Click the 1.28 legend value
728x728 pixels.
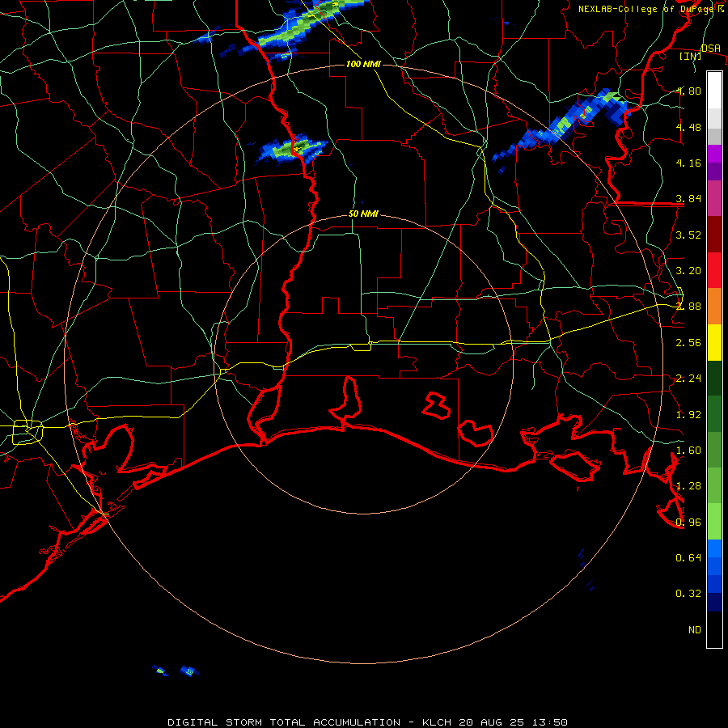pos(688,486)
